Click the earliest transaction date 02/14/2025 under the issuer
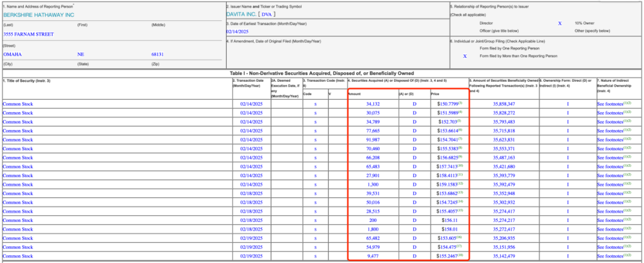The width and height of the screenshot is (644, 263). coord(236,31)
